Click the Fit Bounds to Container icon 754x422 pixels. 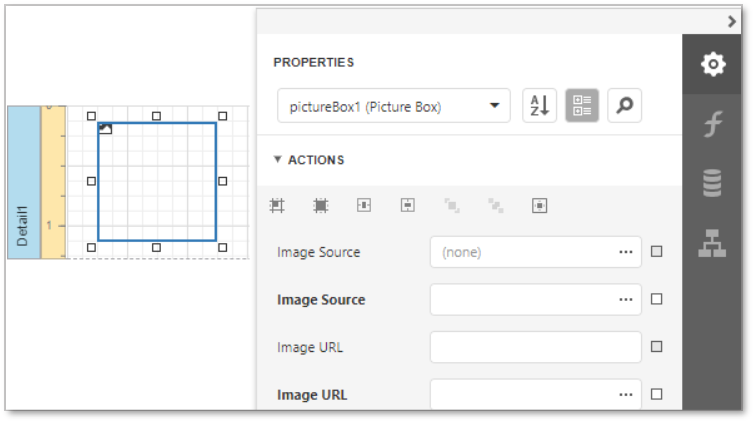click(539, 205)
